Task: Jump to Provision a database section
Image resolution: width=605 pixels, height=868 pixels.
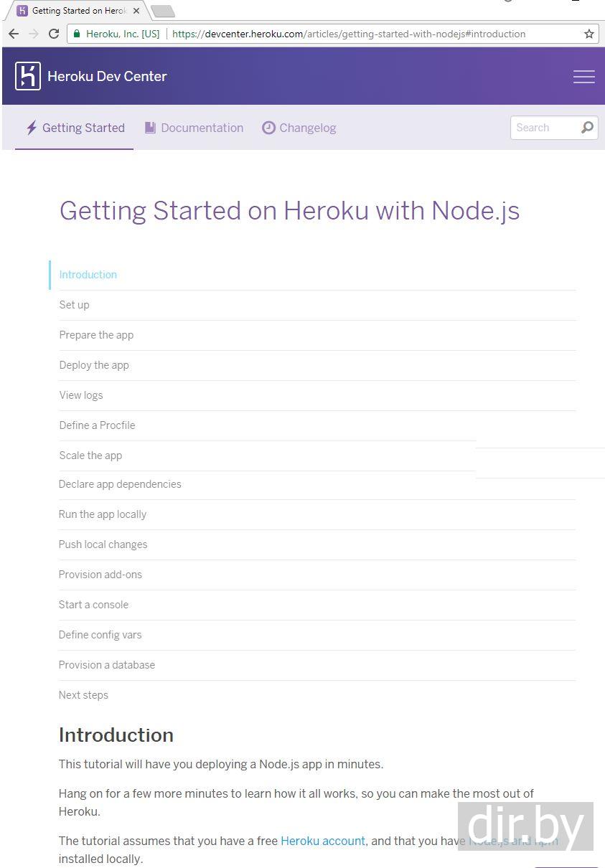Action: tap(107, 665)
